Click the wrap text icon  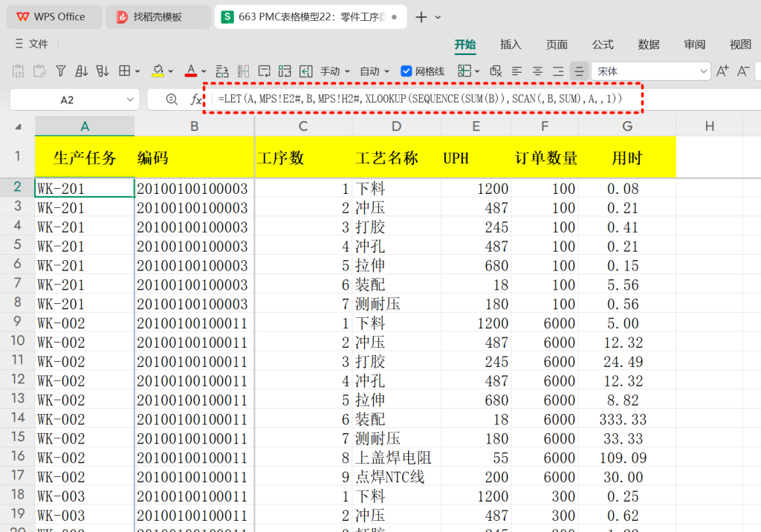264,71
